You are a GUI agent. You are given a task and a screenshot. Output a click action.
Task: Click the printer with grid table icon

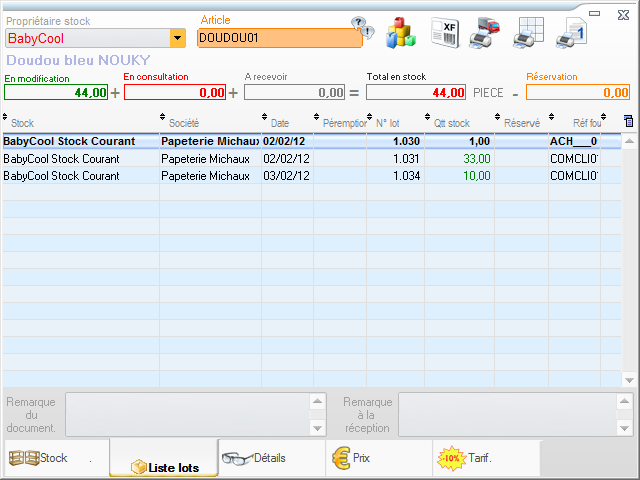pyautogui.click(x=527, y=32)
